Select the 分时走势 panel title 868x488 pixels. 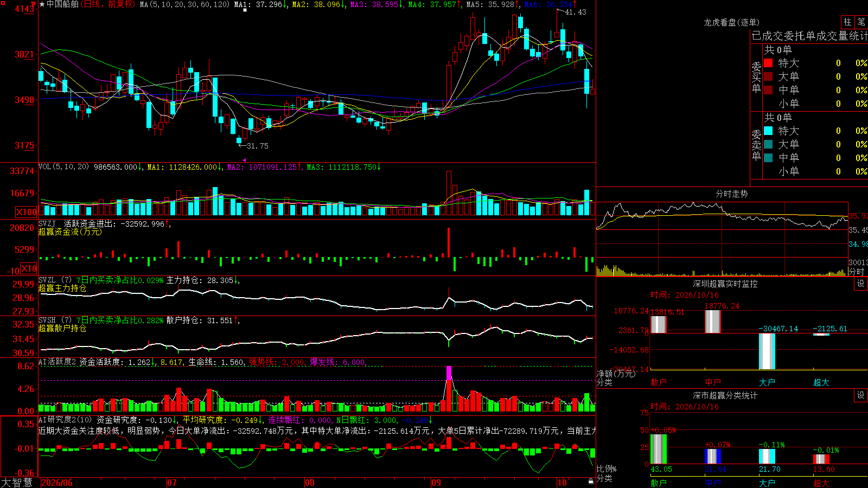(731, 194)
